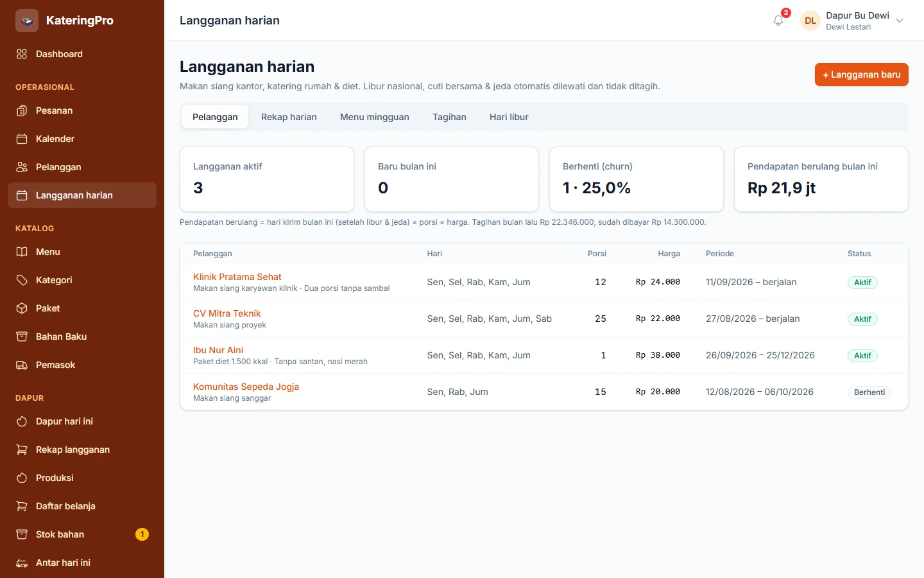Open Klinik Pratama Sehat customer link
This screenshot has height=578, width=924.
point(237,277)
